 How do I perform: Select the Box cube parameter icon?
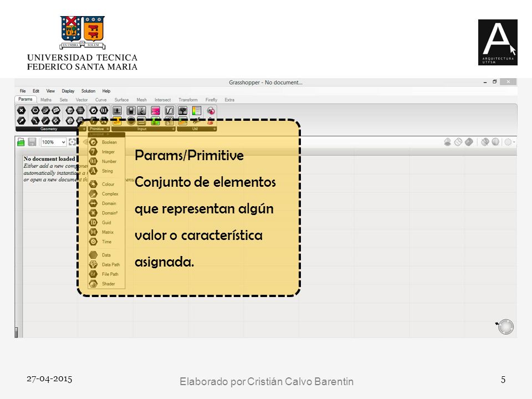(70, 111)
